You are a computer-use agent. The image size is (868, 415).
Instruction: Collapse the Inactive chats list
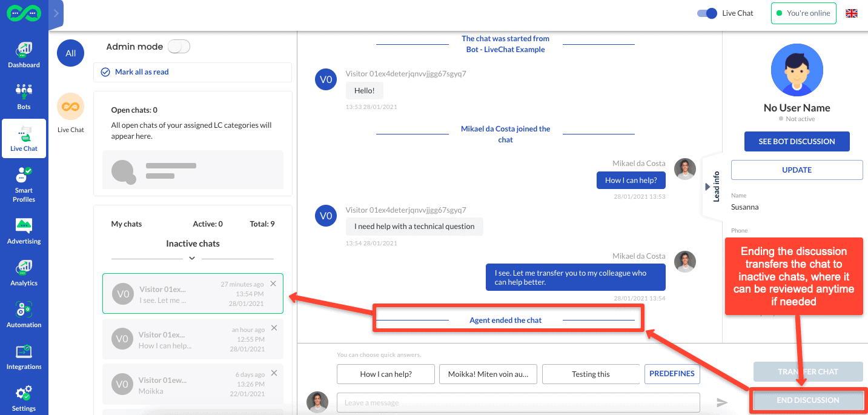192,258
